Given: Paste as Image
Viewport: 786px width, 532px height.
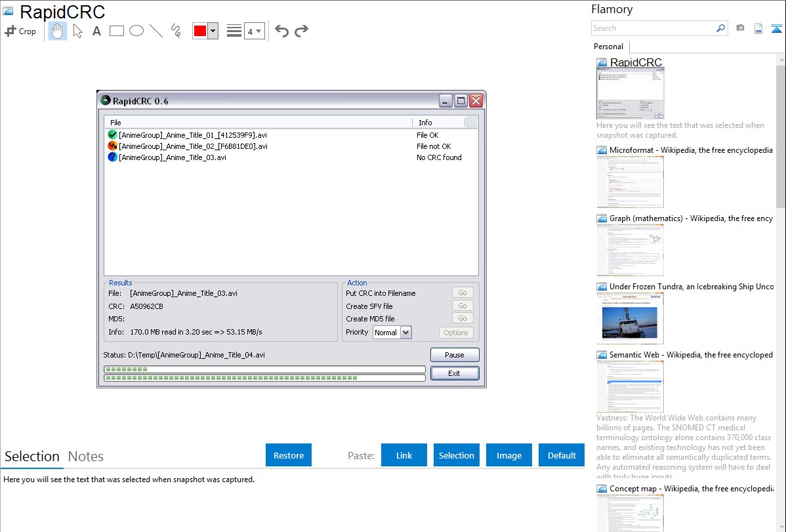Looking at the screenshot, I should point(508,455).
